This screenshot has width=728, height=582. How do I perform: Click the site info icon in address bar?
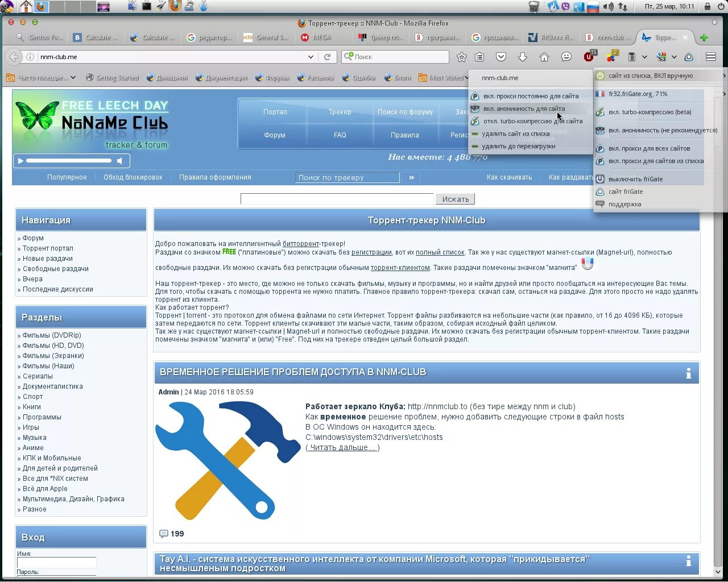click(30, 57)
